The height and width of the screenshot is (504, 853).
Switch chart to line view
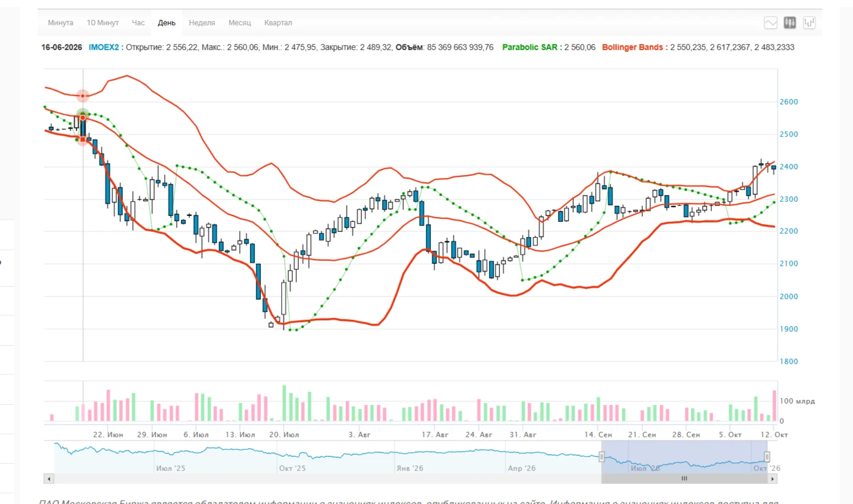click(x=770, y=23)
